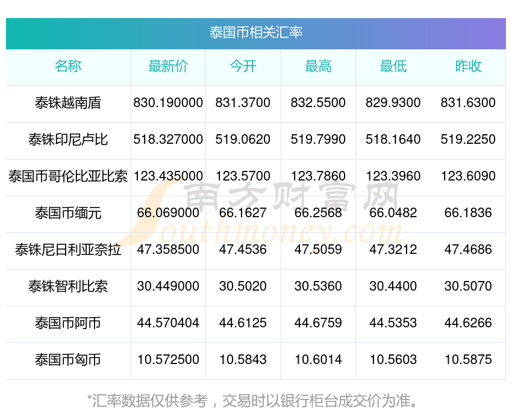The height and width of the screenshot is (420, 512).
Task: Click latest price 830.190000
Action: click(x=168, y=103)
